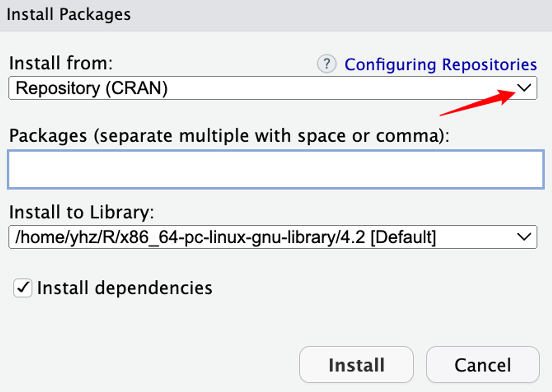The height and width of the screenshot is (392, 552).
Task: Expand the Install from dropdown
Action: [x=273, y=88]
